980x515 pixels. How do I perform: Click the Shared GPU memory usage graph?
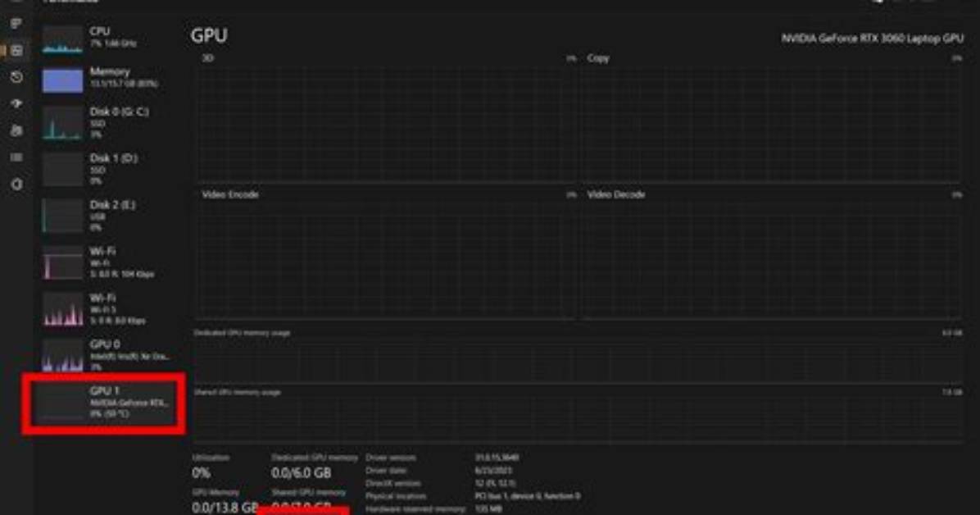[x=578, y=420]
